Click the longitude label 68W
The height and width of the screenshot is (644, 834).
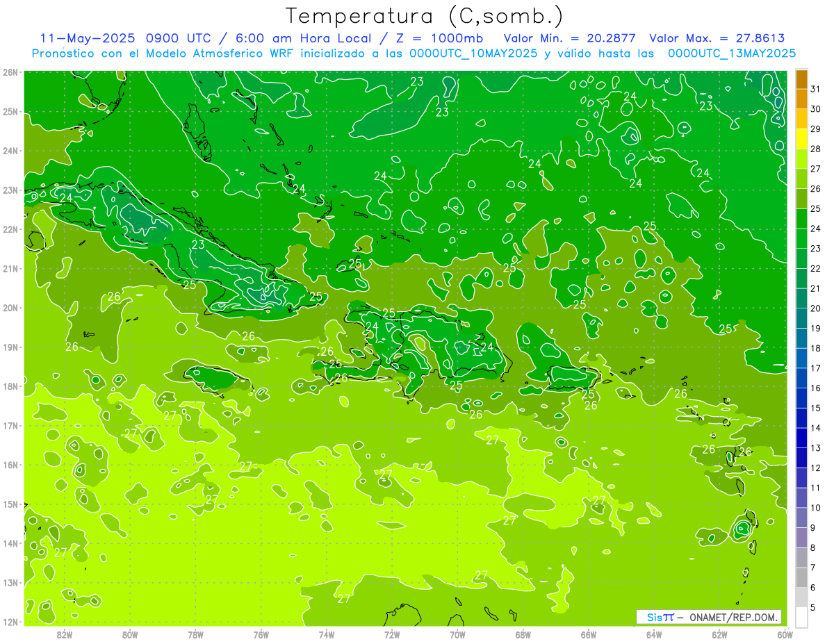coord(523,634)
